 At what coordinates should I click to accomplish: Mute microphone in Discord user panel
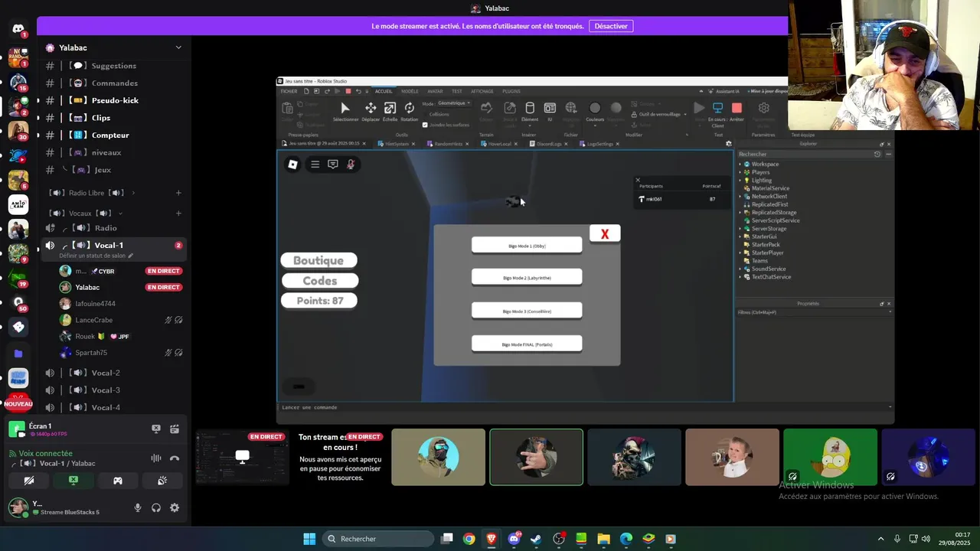(x=138, y=507)
